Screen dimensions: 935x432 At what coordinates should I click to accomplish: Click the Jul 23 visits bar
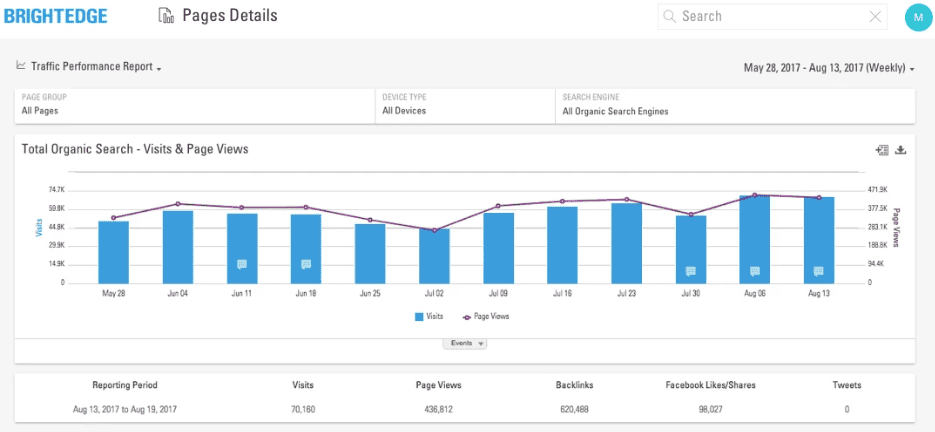[627, 243]
